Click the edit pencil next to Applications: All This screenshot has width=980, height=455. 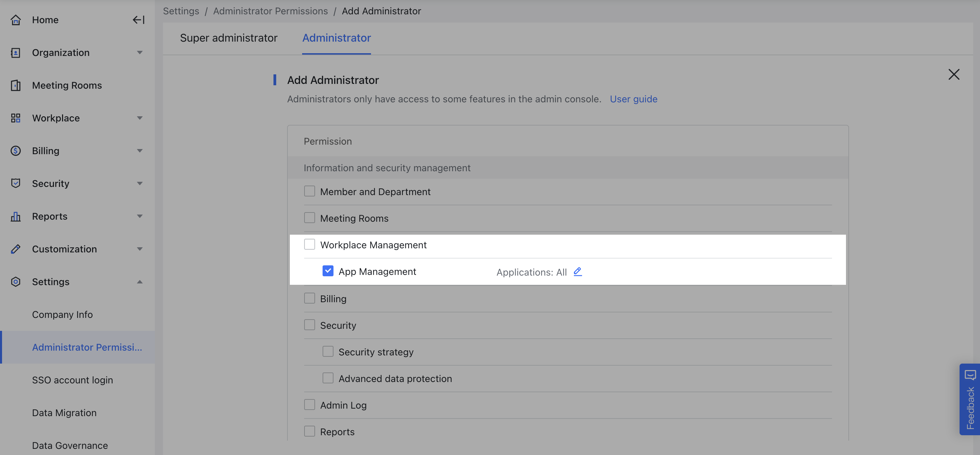(x=578, y=271)
